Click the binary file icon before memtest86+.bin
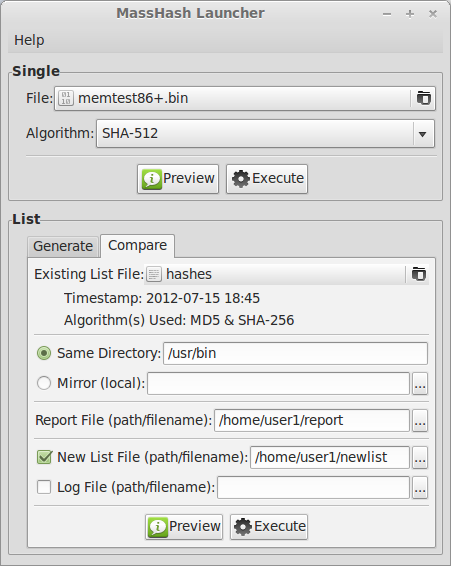This screenshot has width=451, height=566. tap(66, 98)
